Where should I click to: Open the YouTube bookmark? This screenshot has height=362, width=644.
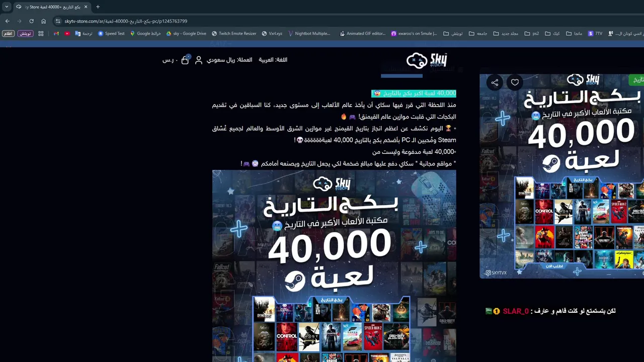[x=67, y=34]
